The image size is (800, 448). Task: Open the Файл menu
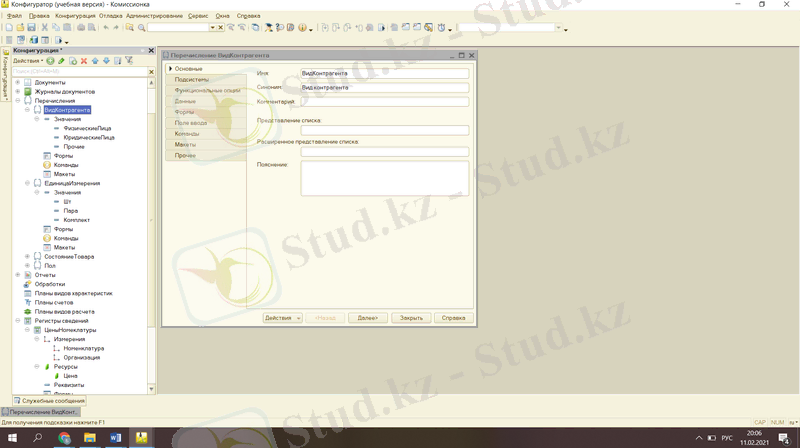[14, 16]
